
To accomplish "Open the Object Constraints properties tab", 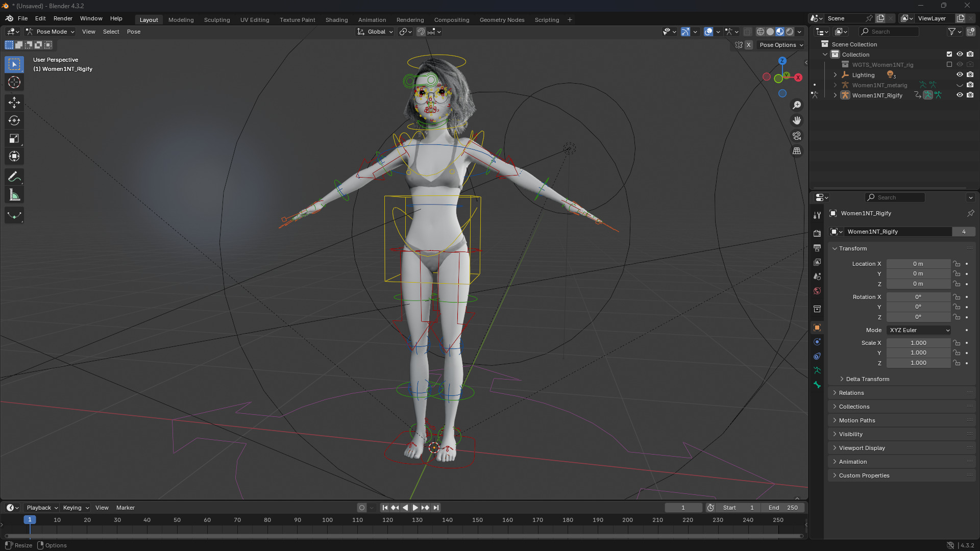I will [817, 356].
